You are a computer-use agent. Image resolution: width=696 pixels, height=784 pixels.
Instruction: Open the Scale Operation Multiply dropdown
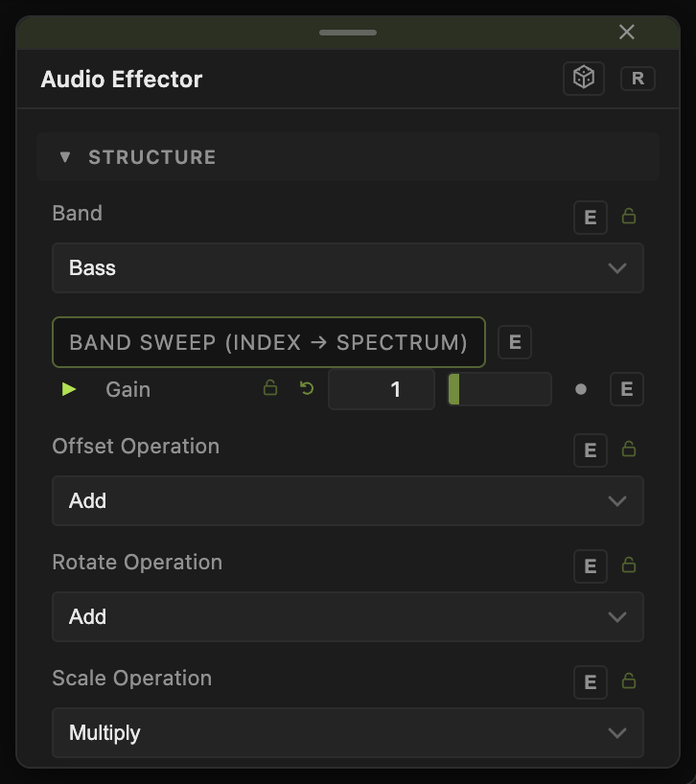coord(347,733)
